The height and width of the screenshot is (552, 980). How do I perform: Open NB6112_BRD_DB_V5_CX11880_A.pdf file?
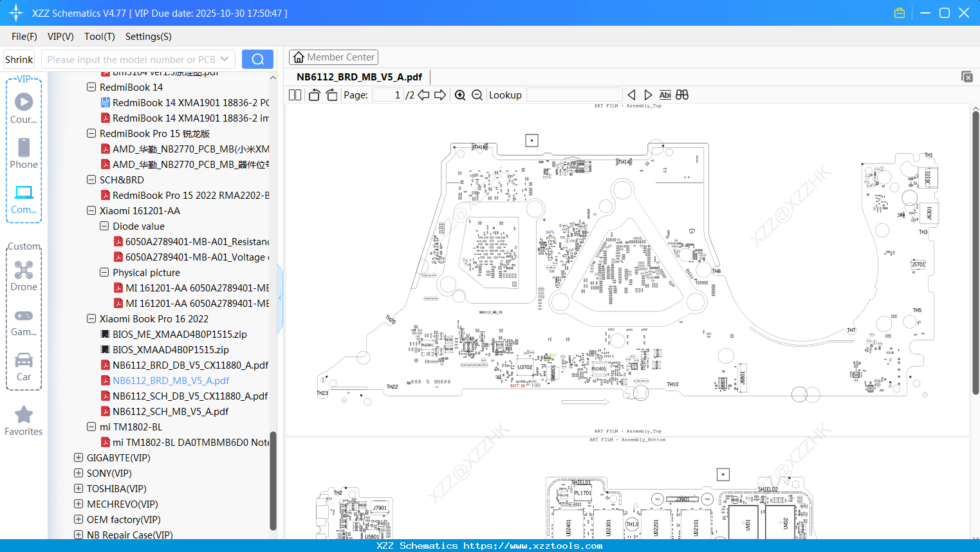pyautogui.click(x=185, y=365)
